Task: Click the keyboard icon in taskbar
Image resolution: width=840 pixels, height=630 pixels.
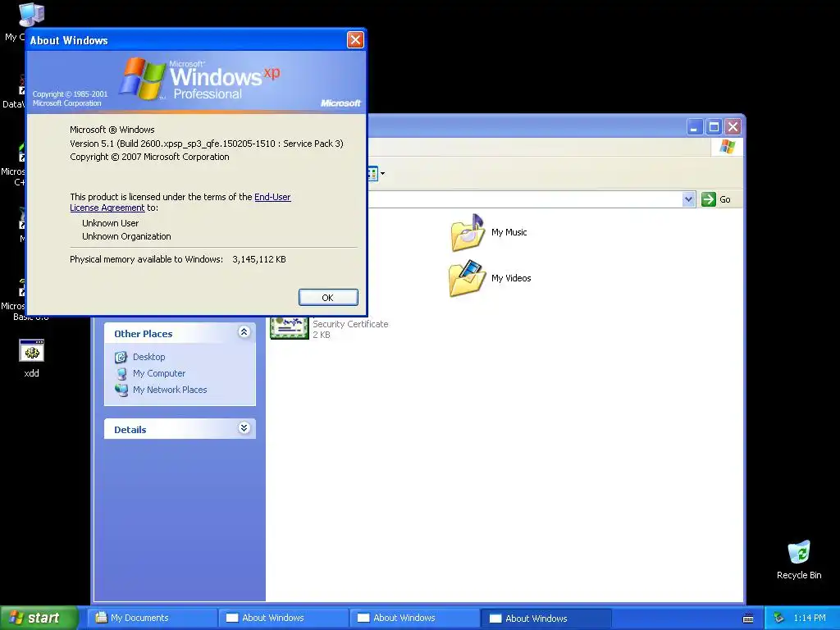Action: [x=748, y=619]
